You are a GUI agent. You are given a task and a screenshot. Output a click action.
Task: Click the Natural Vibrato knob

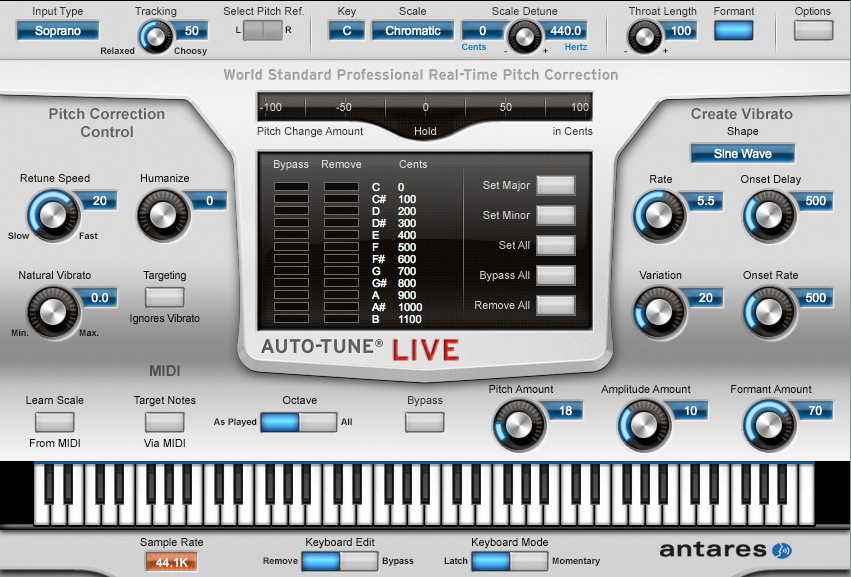[53, 313]
